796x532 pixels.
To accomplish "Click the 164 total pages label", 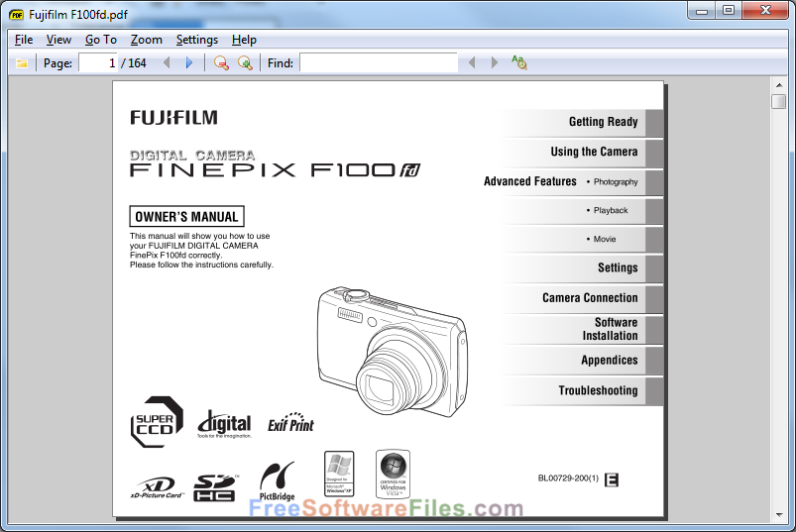I will tap(137, 63).
